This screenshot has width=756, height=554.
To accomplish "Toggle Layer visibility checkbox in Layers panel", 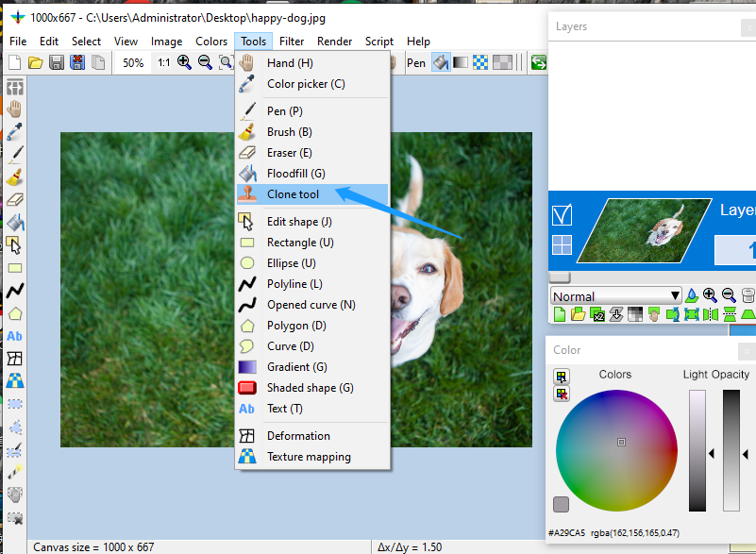I will tap(562, 216).
